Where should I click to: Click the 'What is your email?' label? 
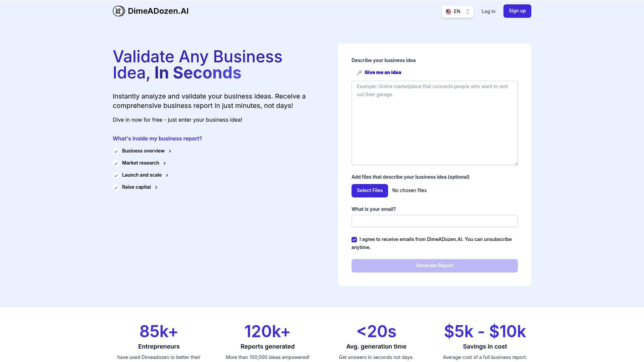point(374,209)
